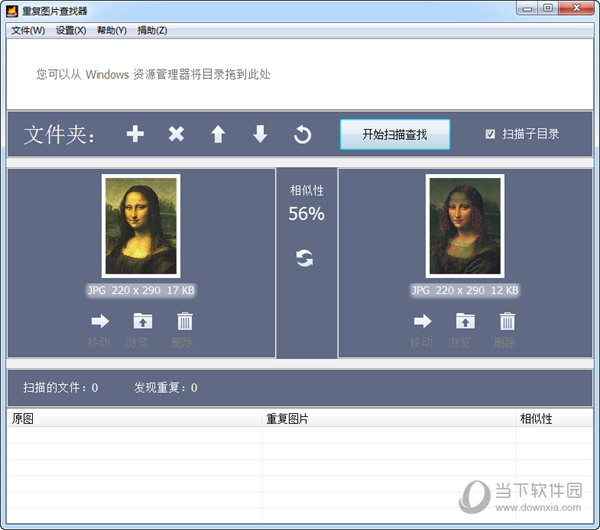The width and height of the screenshot is (600, 530).
Task: Click the left image's trash delete icon
Action: (185, 321)
